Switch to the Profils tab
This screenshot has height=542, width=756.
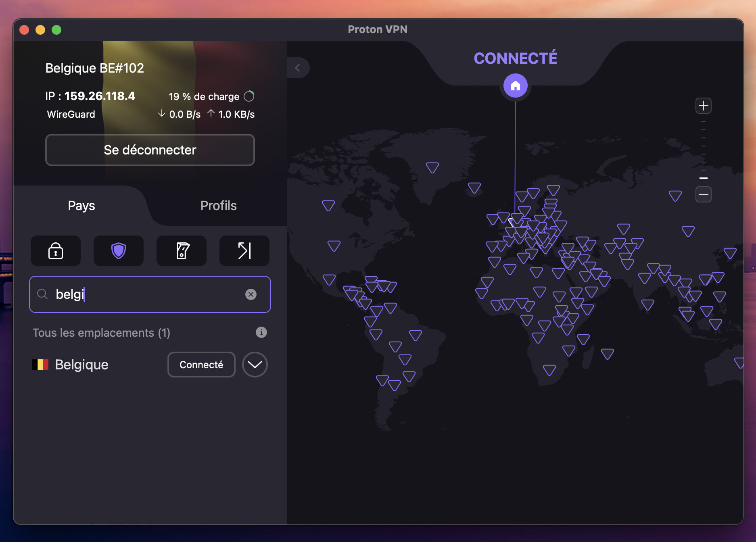tap(218, 206)
